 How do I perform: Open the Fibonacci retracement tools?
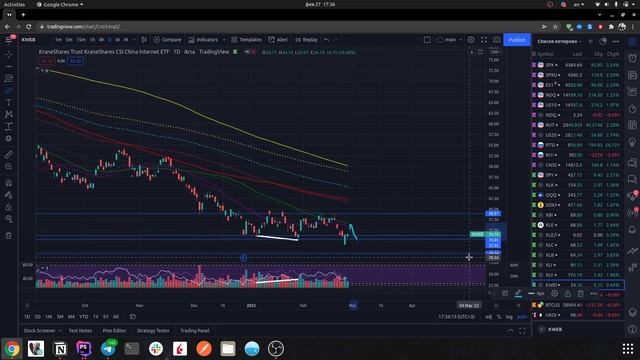9,79
